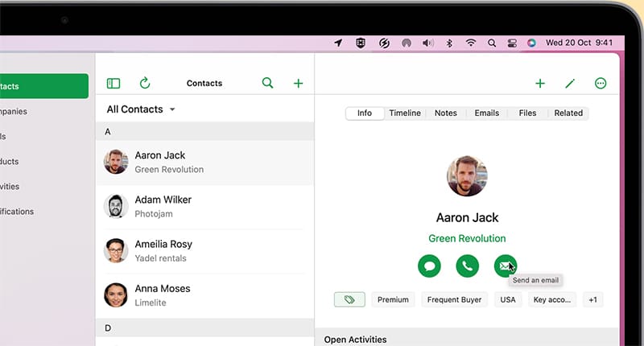Image resolution: width=644 pixels, height=346 pixels.
Task: Open the more options ellipsis icon
Action: (x=601, y=83)
